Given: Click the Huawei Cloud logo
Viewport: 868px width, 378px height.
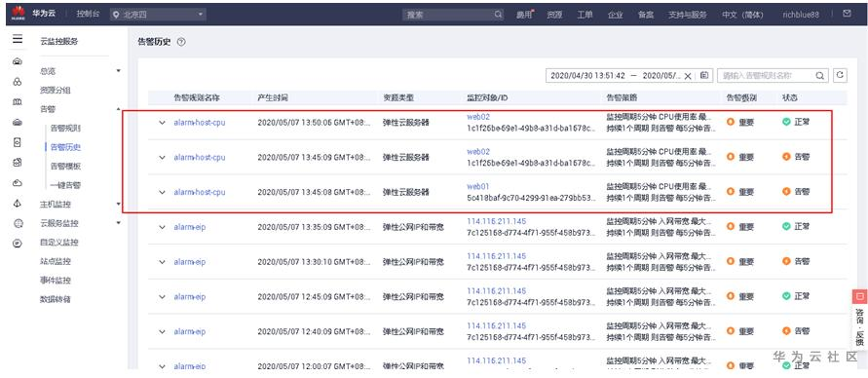Looking at the screenshot, I should [x=19, y=14].
